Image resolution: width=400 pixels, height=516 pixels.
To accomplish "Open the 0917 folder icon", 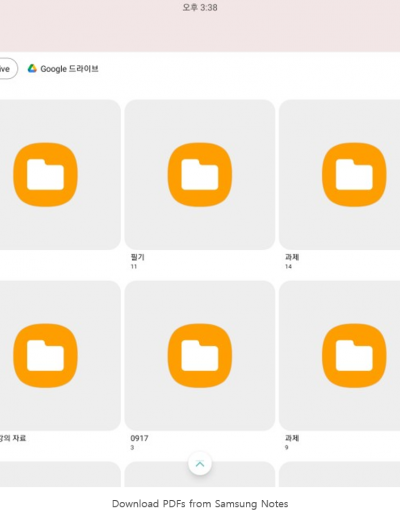I will click(200, 356).
